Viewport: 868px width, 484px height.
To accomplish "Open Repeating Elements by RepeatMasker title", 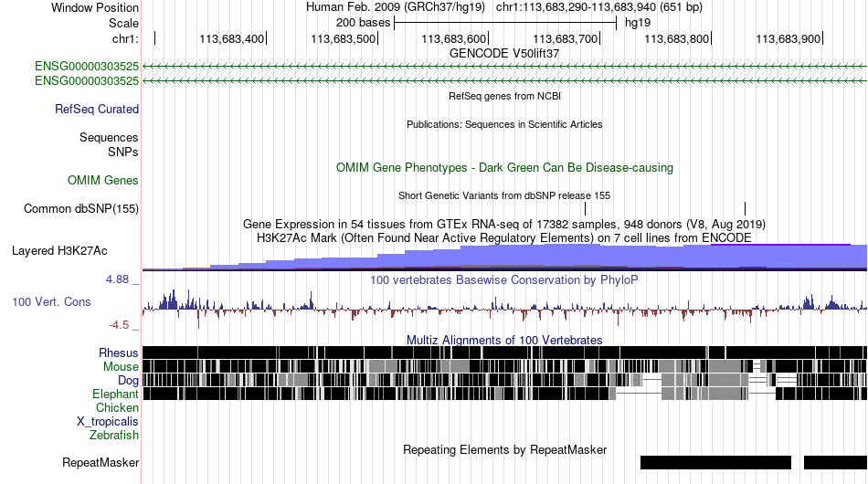I will pyautogui.click(x=504, y=449).
